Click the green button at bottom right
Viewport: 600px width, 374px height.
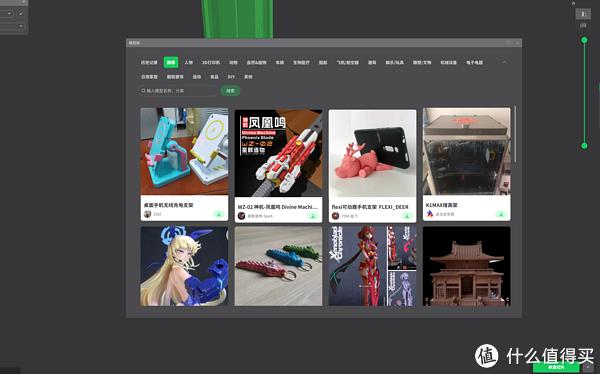point(556,367)
